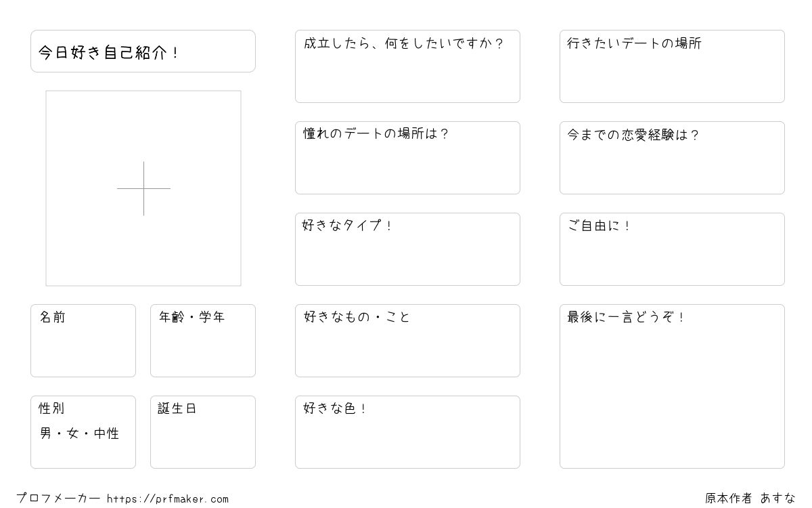Select the 好きなタイプ! box

pyautogui.click(x=407, y=249)
